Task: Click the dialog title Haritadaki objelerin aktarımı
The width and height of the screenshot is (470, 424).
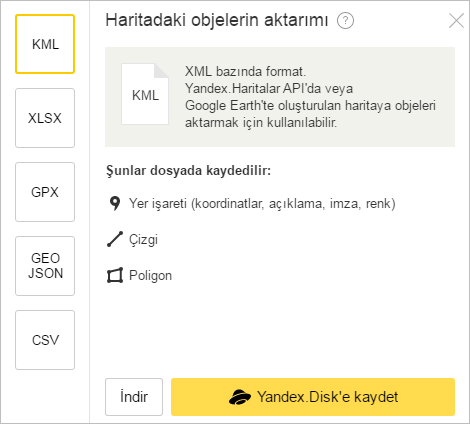Action: click(x=217, y=20)
